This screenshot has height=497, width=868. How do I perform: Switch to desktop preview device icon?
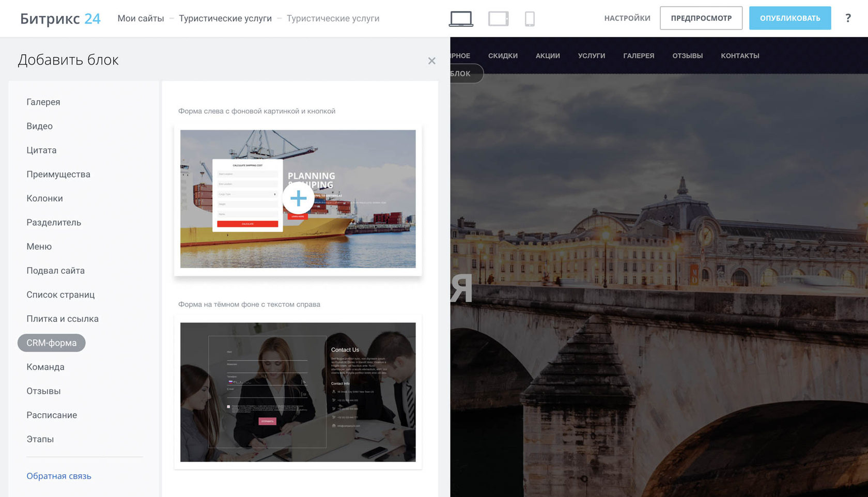pyautogui.click(x=461, y=19)
